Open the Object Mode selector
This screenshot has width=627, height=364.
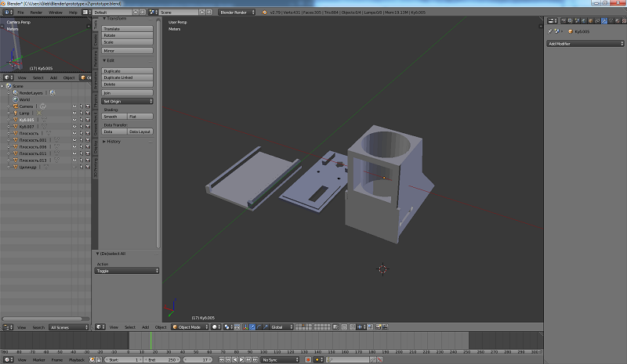190,327
